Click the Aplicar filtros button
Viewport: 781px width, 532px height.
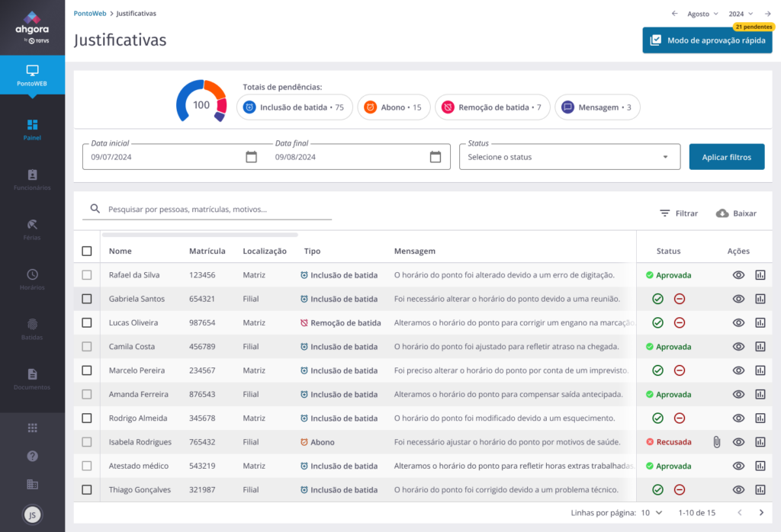[726, 157]
